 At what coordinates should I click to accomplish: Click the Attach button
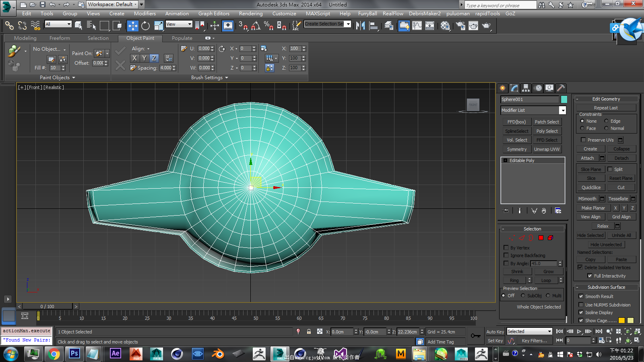click(587, 158)
